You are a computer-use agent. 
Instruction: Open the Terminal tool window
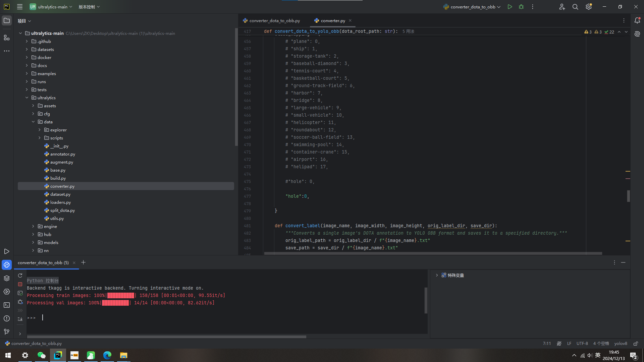(x=7, y=305)
